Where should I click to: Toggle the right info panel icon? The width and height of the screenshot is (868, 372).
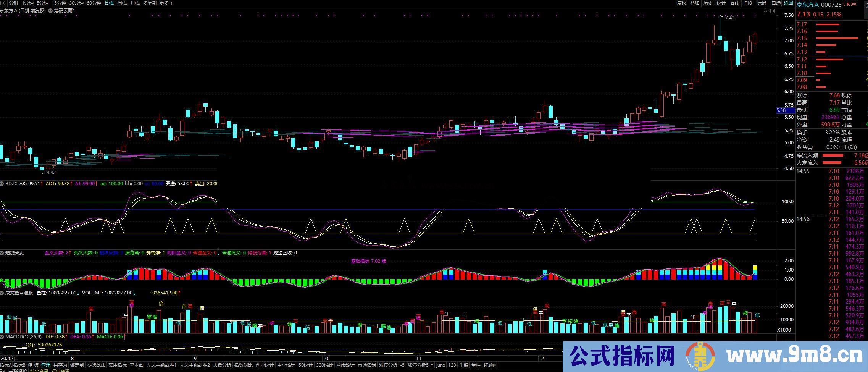[x=773, y=11]
